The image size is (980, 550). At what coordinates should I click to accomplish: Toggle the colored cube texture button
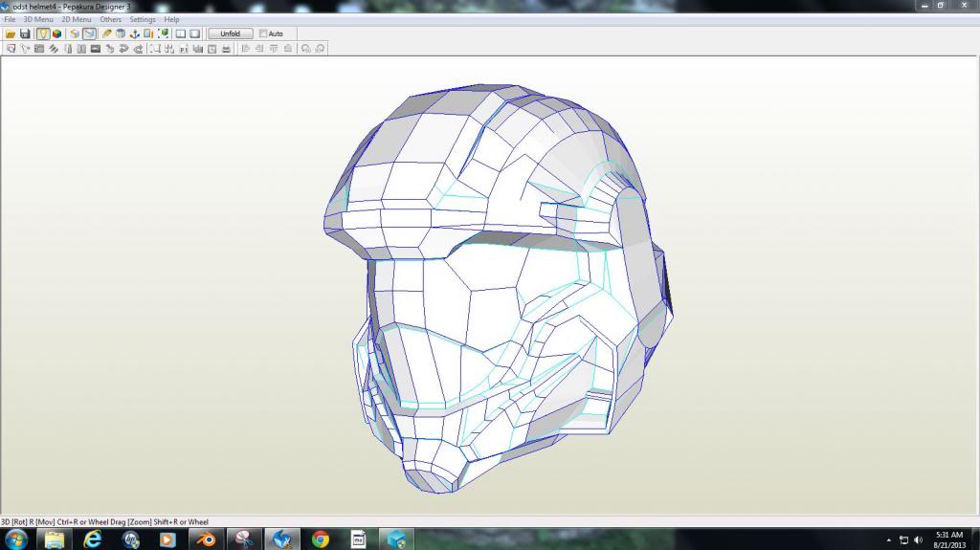(56, 33)
